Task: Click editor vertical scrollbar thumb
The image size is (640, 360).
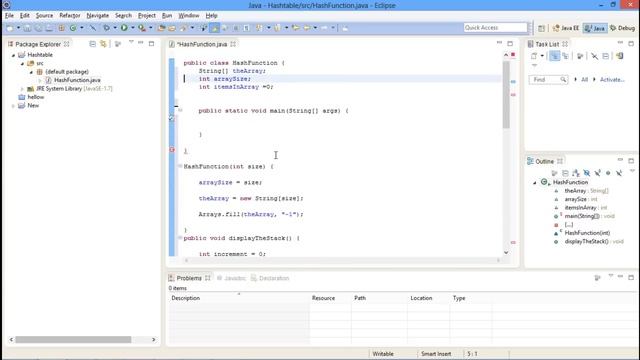Action: point(506,95)
